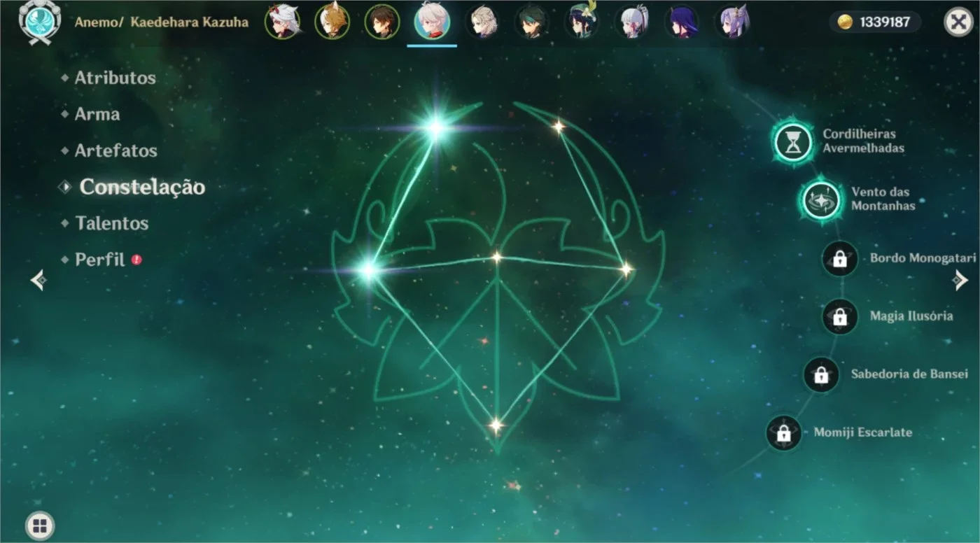Click the glowing star on the constellation's left
980x543 pixels.
[367, 269]
